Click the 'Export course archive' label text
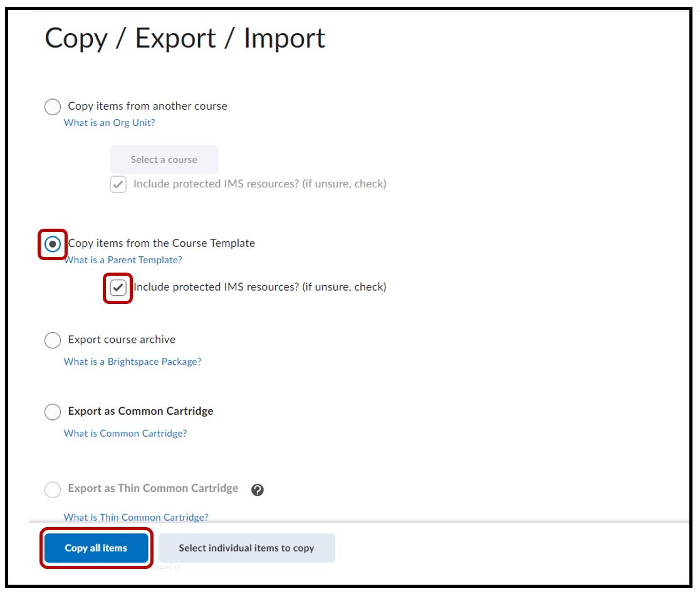This screenshot has height=596, width=700. point(122,340)
